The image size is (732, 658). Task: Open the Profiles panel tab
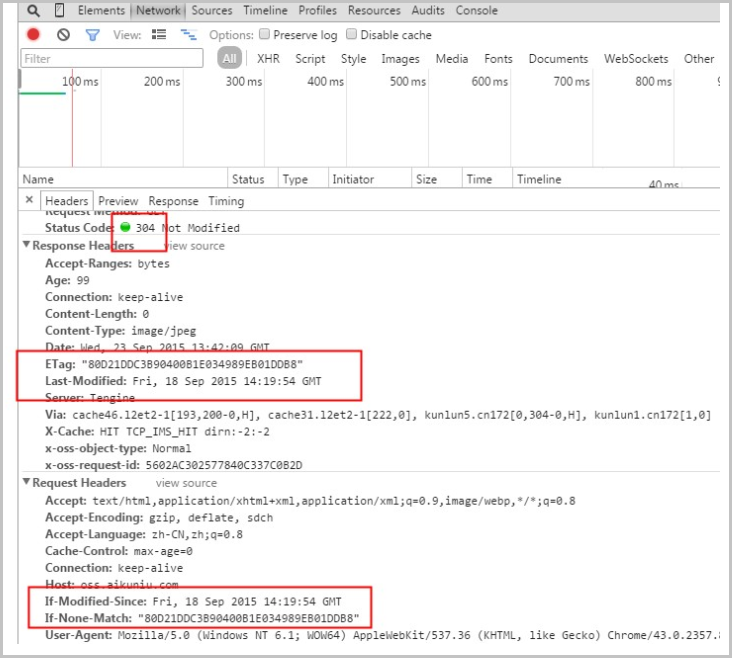pos(317,10)
